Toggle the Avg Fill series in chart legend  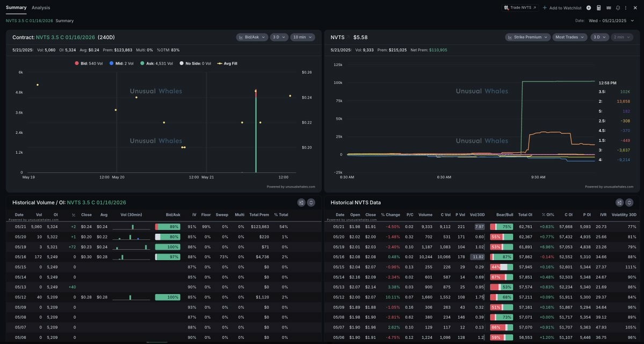pyautogui.click(x=228, y=64)
